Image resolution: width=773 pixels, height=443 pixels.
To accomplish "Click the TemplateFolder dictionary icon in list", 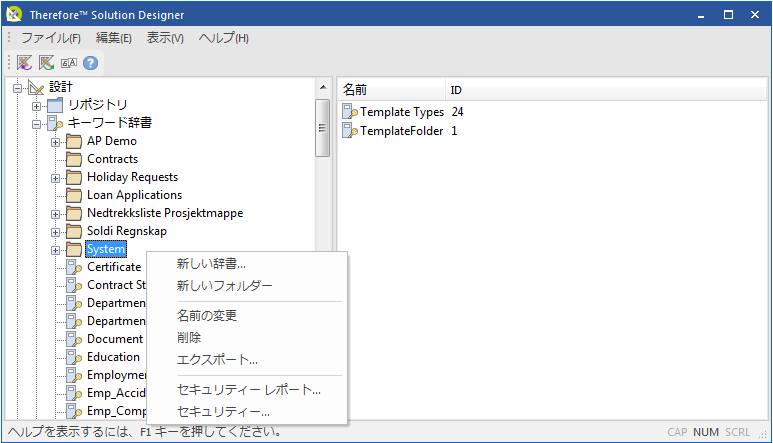I will 350,131.
